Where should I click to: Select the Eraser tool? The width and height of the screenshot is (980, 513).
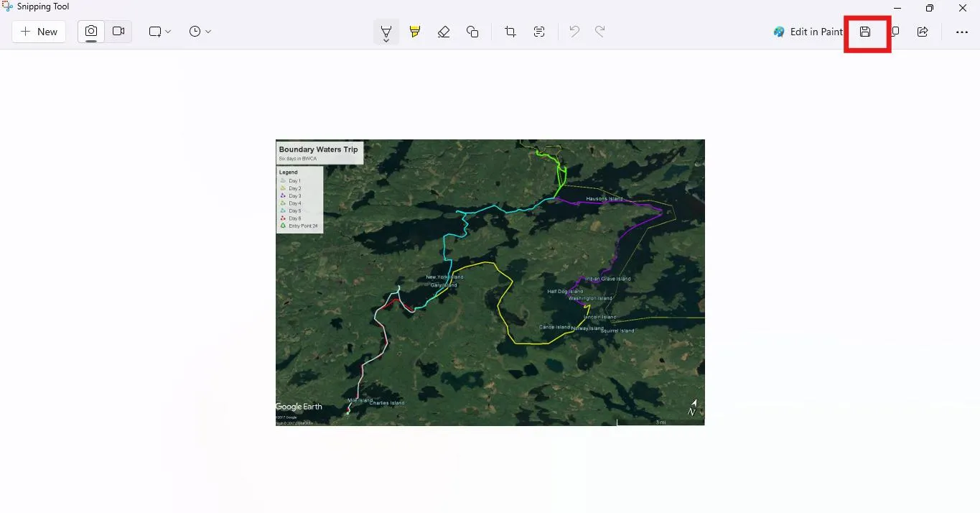[444, 32]
